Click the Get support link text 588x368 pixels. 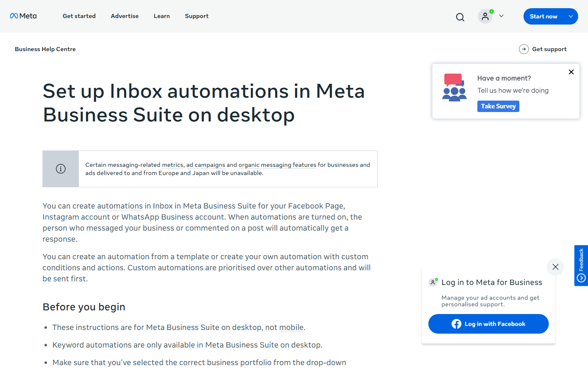[549, 49]
